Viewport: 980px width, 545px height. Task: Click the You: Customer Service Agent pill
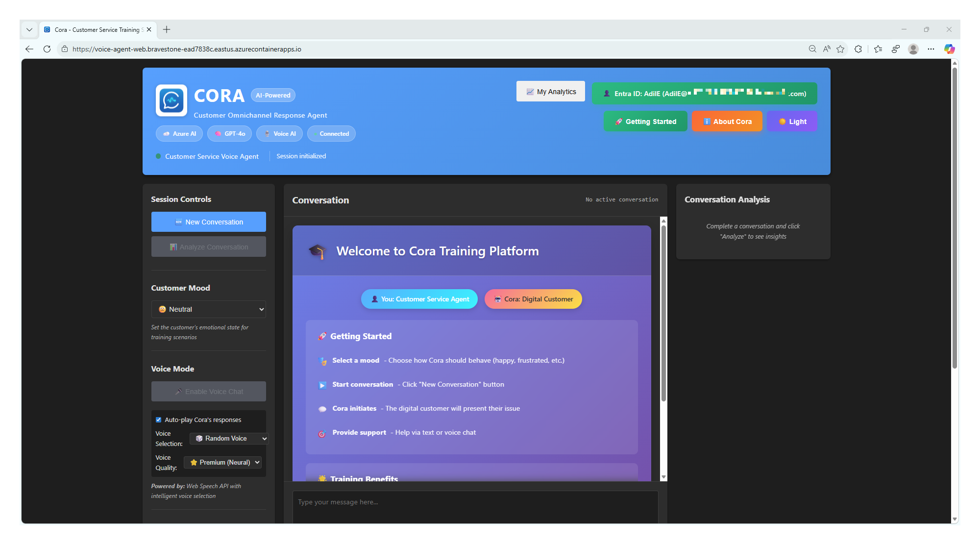pos(419,298)
